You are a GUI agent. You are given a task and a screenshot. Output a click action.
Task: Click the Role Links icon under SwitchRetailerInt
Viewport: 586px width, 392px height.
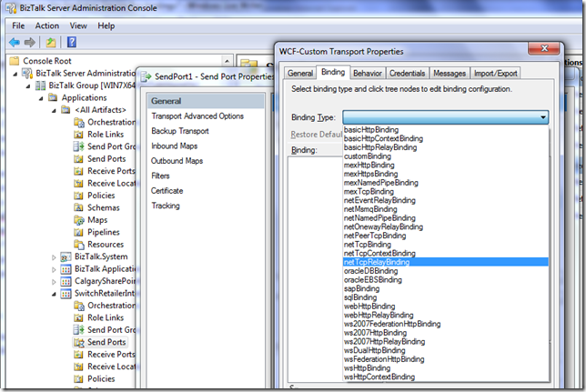tap(78, 318)
